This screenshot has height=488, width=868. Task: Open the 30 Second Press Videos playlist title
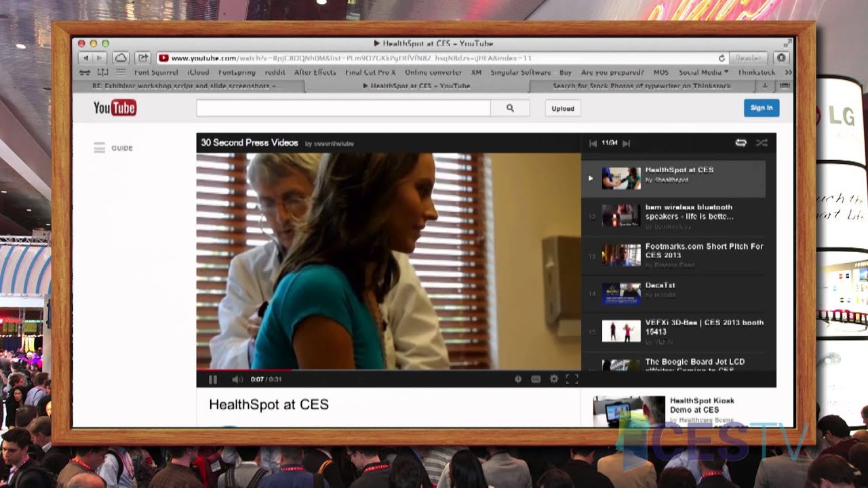point(250,143)
